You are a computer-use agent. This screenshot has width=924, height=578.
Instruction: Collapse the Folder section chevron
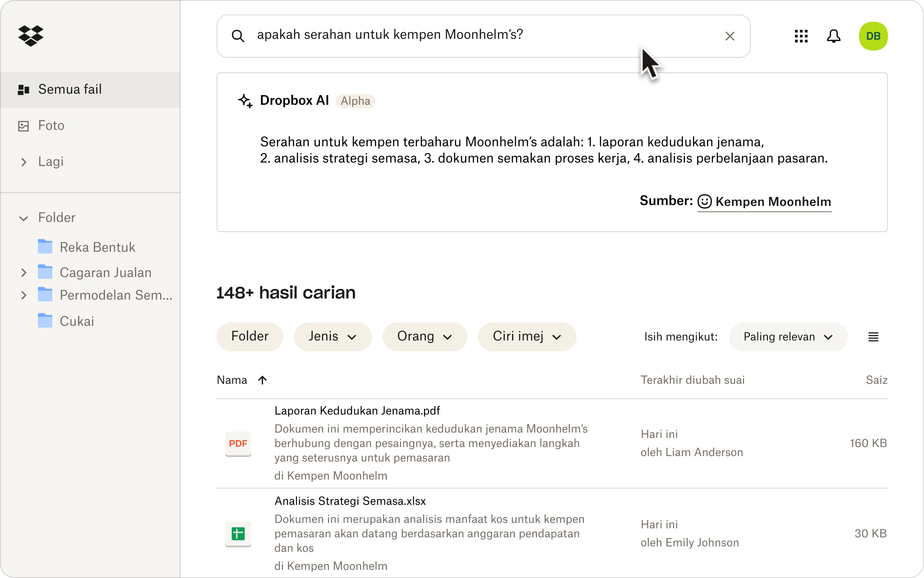[23, 218]
